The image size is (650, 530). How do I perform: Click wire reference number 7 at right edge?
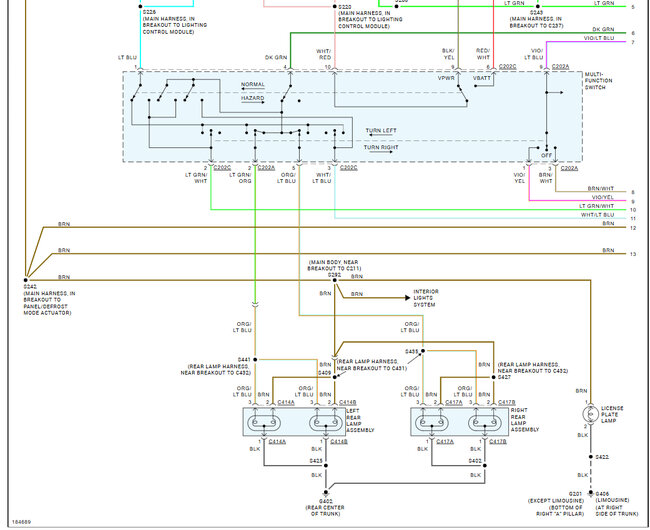633,43
